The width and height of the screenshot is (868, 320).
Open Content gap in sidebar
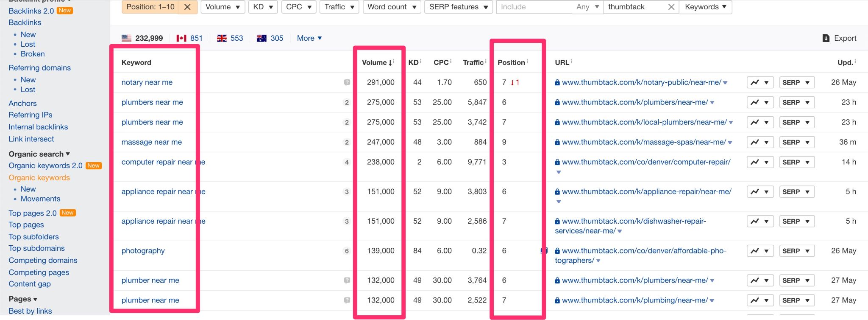click(30, 284)
